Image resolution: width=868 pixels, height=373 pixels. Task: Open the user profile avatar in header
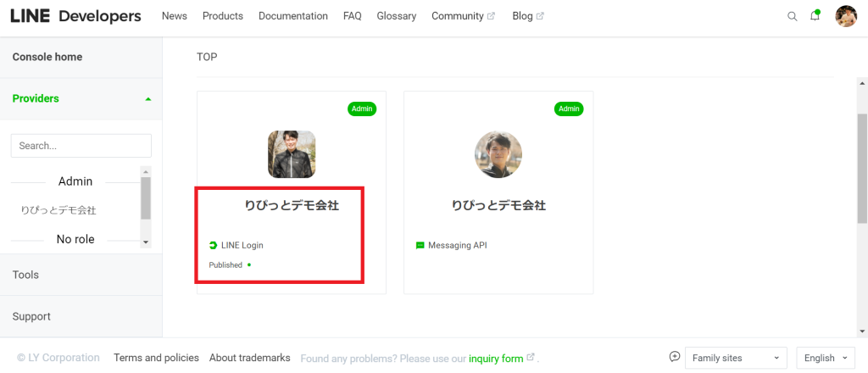tap(846, 16)
